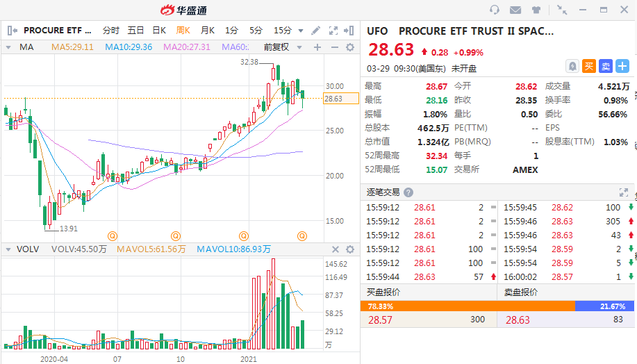The width and height of the screenshot is (637, 364).
Task: Click the rightmost orange event marker
Action: pos(302,236)
